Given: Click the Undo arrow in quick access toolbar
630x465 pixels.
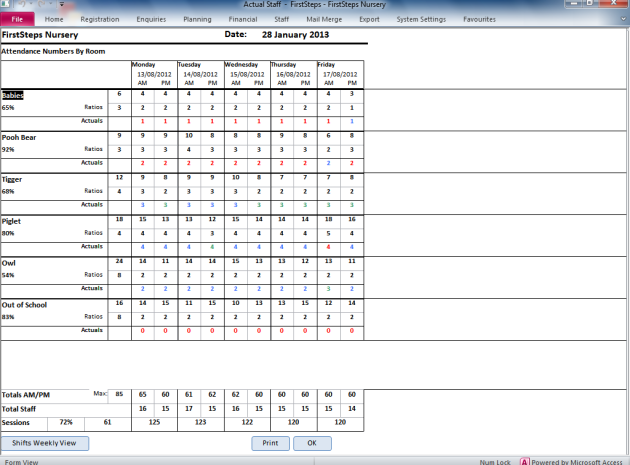Looking at the screenshot, I should 22,4.
